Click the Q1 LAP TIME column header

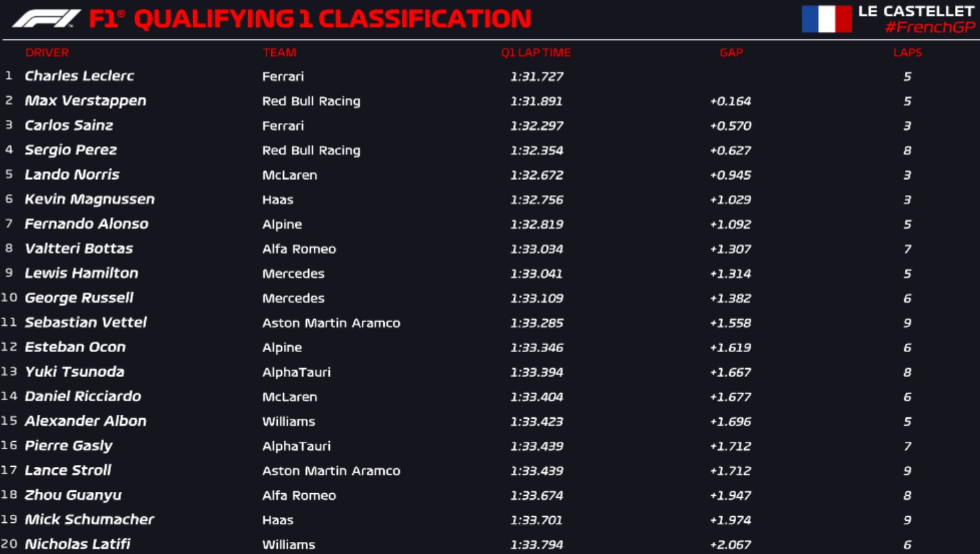click(536, 53)
